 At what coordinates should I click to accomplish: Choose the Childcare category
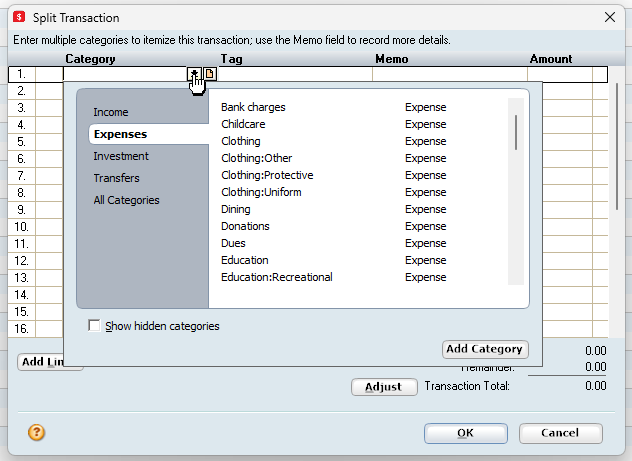243,124
